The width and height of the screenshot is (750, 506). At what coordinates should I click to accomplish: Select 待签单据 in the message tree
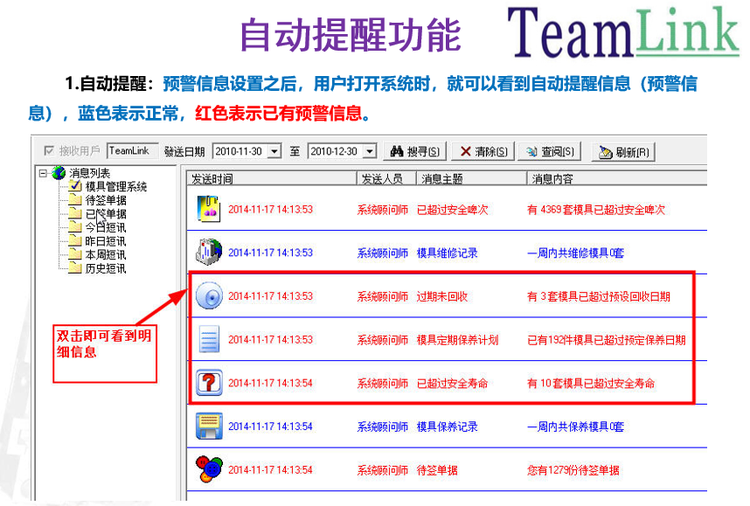click(106, 200)
